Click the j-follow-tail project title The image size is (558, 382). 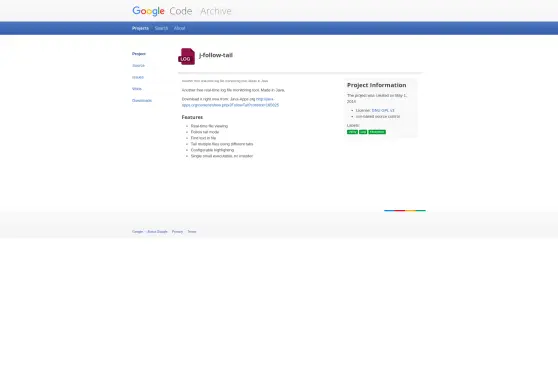[216, 55]
